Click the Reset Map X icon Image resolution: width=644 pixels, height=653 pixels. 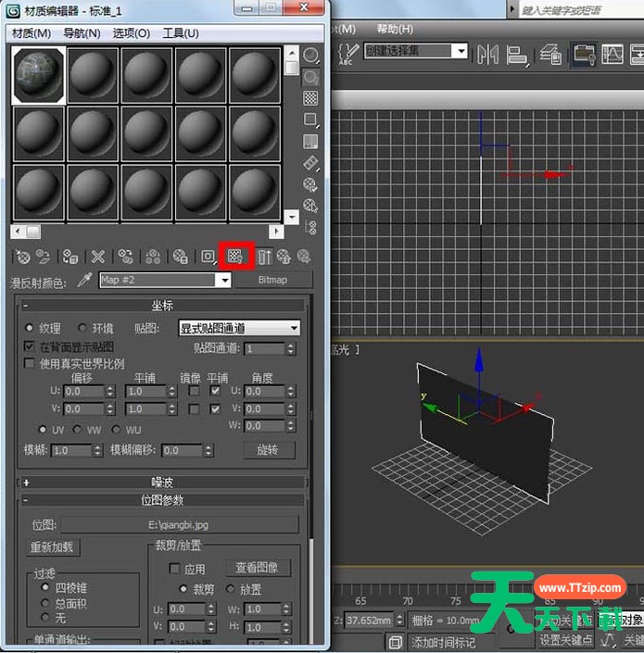98,257
